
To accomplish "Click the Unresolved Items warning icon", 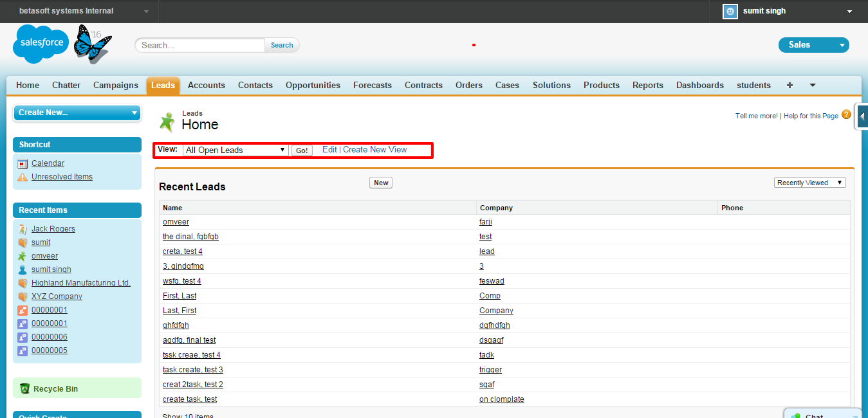I will click(x=23, y=177).
